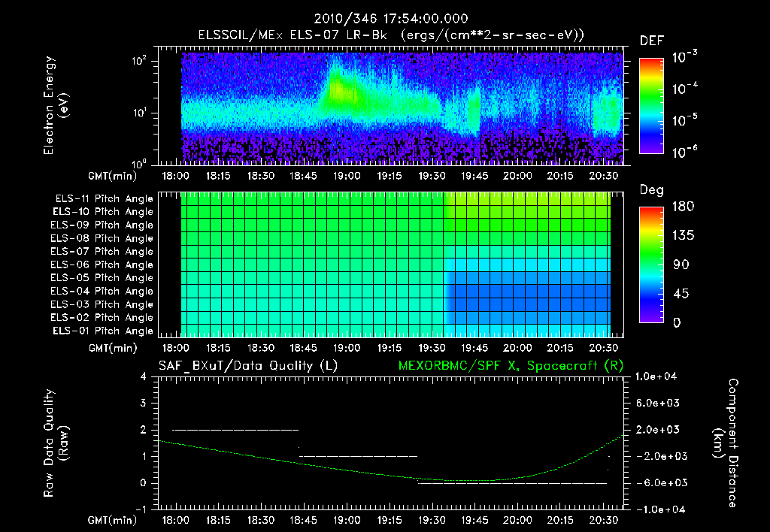Click the GMT(min) label under the bottom plot
This screenshot has width=770, height=532.
pos(113,520)
